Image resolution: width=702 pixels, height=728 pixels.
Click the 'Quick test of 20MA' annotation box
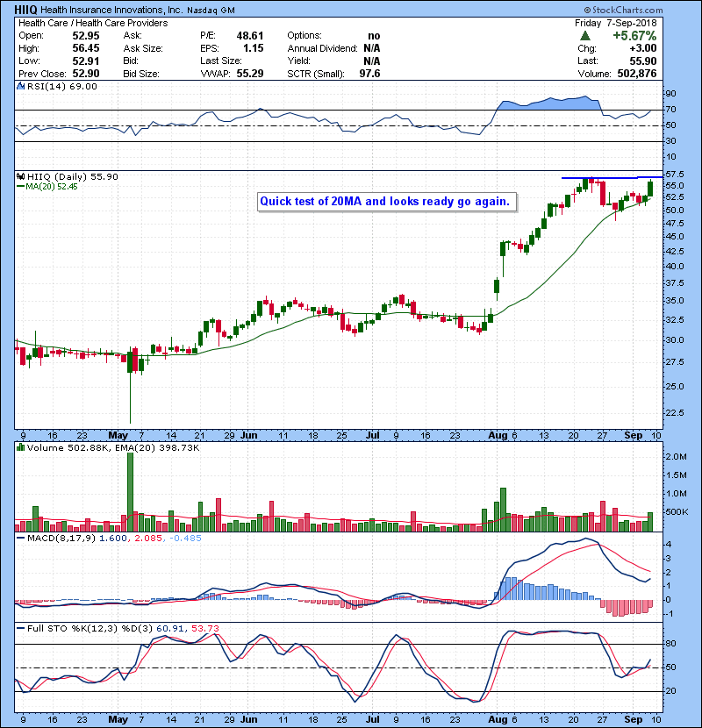click(387, 202)
